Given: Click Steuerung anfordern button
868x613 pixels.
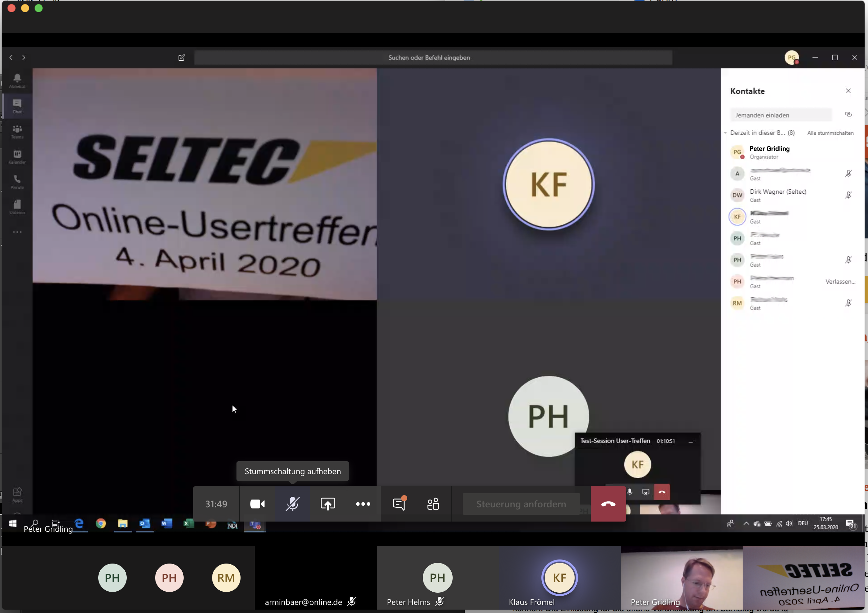Looking at the screenshot, I should (521, 504).
